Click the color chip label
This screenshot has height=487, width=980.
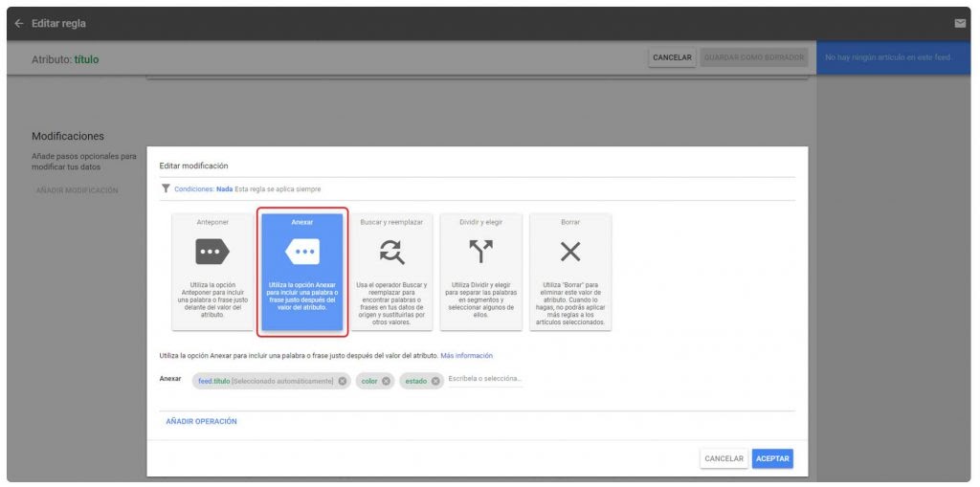tap(369, 381)
